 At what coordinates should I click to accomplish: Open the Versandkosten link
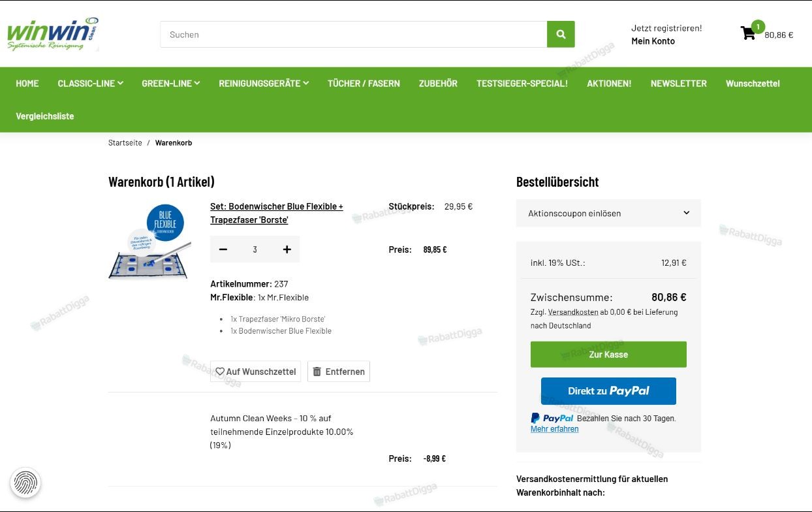573,312
